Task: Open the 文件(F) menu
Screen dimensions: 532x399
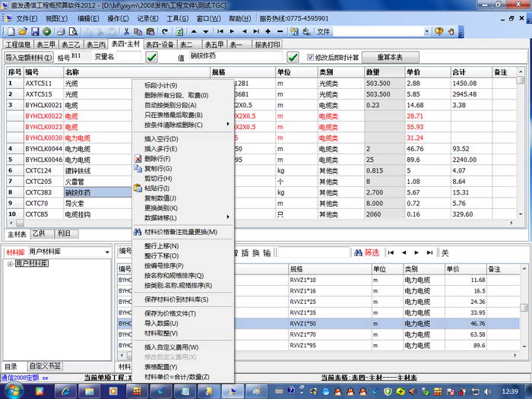Action: coord(27,18)
